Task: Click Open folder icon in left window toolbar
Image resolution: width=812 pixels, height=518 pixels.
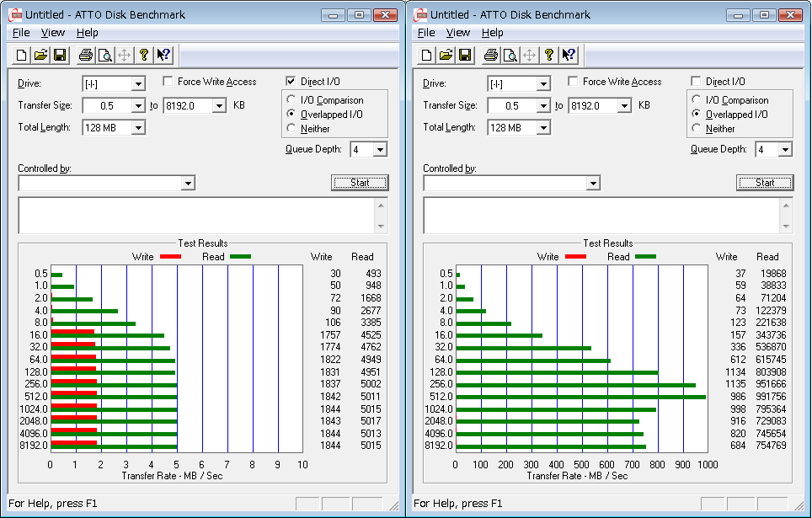Action: coord(40,56)
